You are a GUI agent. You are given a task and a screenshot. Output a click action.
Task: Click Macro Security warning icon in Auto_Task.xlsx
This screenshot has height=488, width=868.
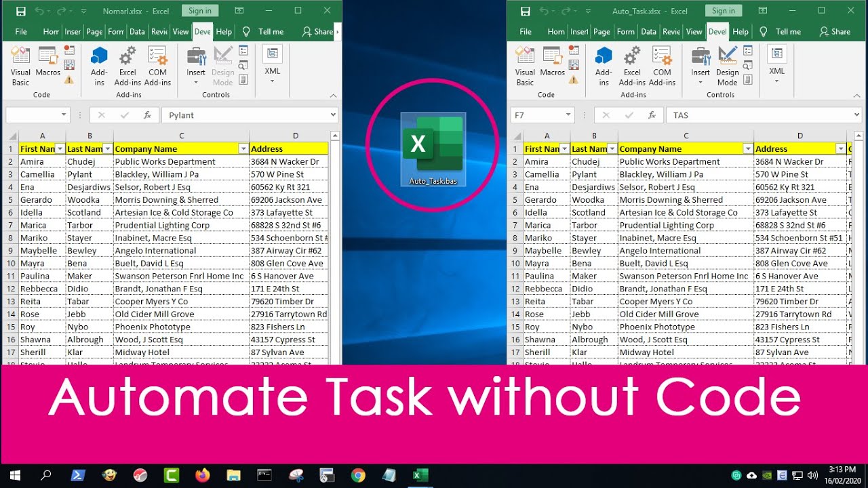point(574,80)
